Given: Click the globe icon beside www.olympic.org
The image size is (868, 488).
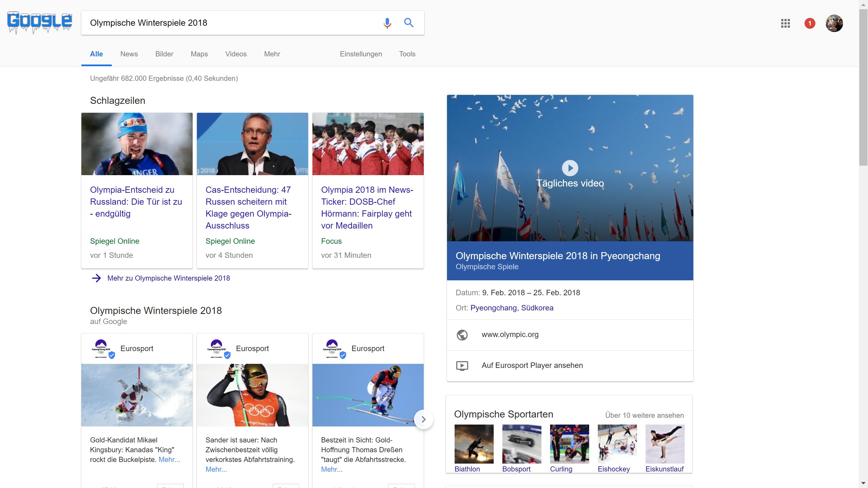Looking at the screenshot, I should pyautogui.click(x=462, y=335).
